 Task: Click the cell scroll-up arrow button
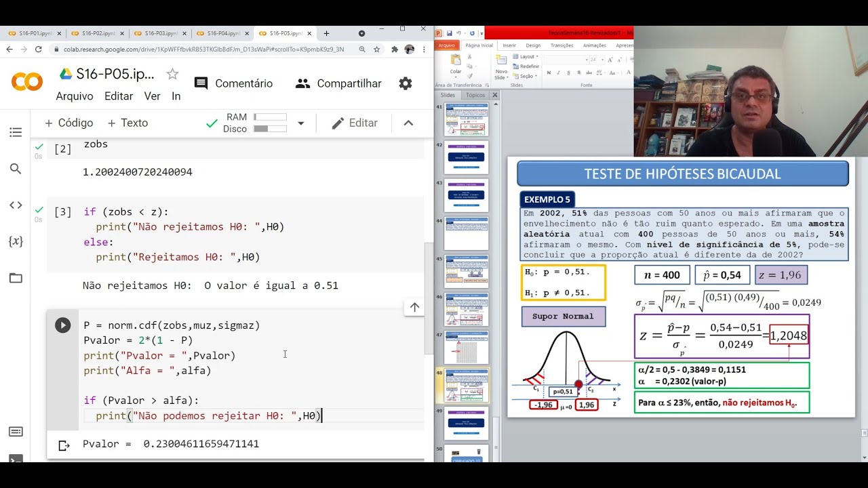[x=414, y=307]
